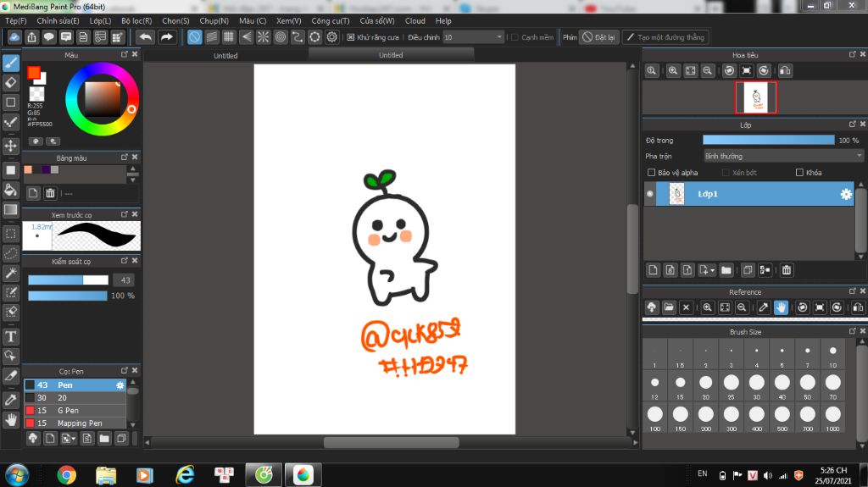Open the Tệp(F) menu

coord(15,20)
